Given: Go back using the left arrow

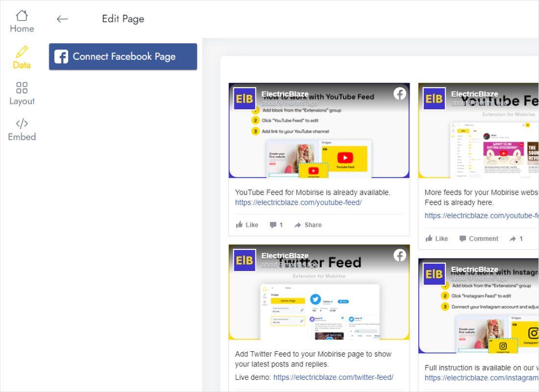Looking at the screenshot, I should [x=62, y=19].
